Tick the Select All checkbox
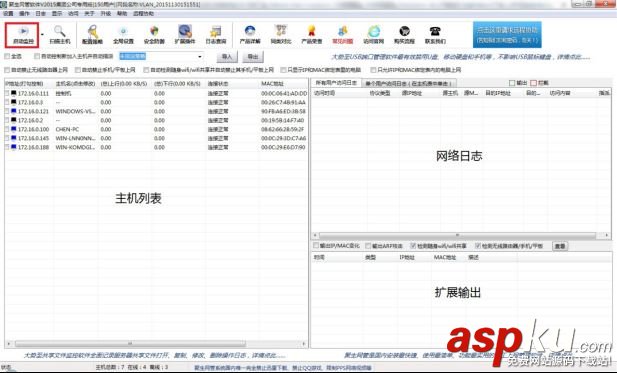 point(7,56)
